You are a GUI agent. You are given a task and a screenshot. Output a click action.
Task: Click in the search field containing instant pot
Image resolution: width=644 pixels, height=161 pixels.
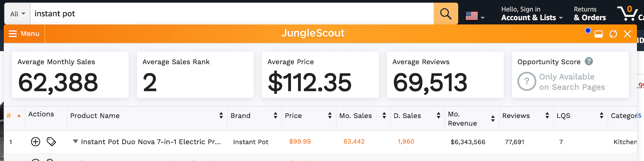[232, 14]
